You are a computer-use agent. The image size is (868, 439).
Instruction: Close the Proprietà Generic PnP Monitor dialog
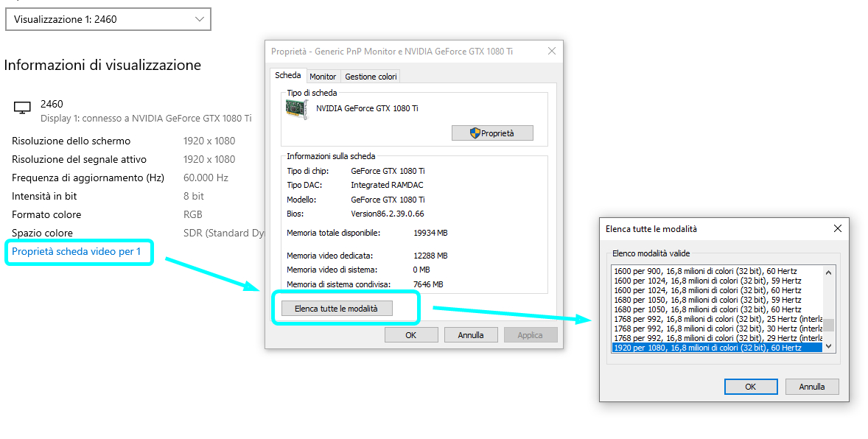(x=551, y=51)
